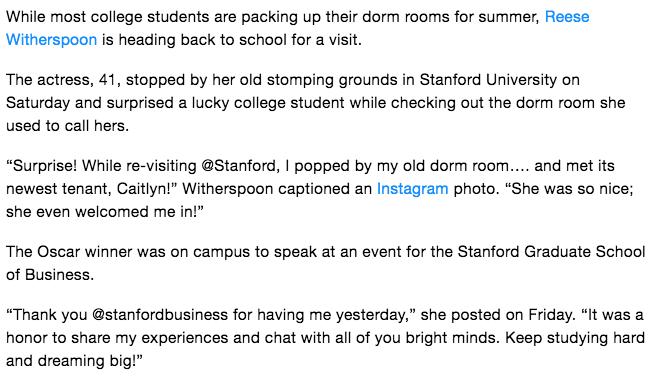
Task: Click the blue 'Witherspoon' link text
Action: pyautogui.click(x=51, y=40)
